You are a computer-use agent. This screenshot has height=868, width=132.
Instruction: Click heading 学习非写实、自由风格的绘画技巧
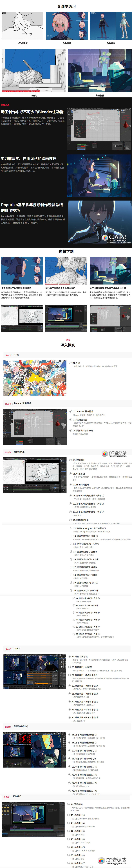(29, 158)
